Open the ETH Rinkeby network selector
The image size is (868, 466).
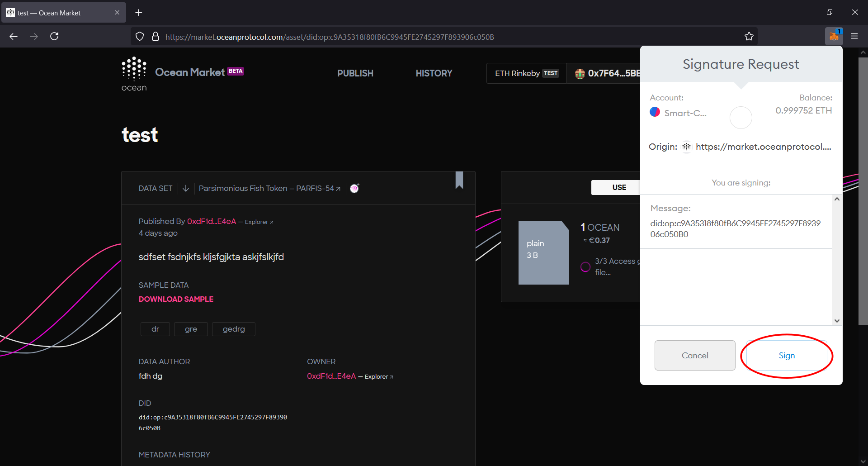pos(527,73)
